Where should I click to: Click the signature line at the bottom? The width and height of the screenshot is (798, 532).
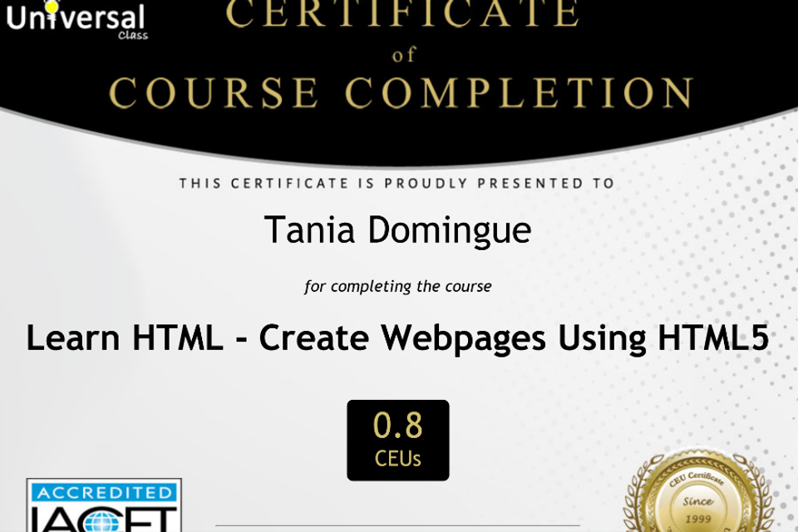pos(397,525)
